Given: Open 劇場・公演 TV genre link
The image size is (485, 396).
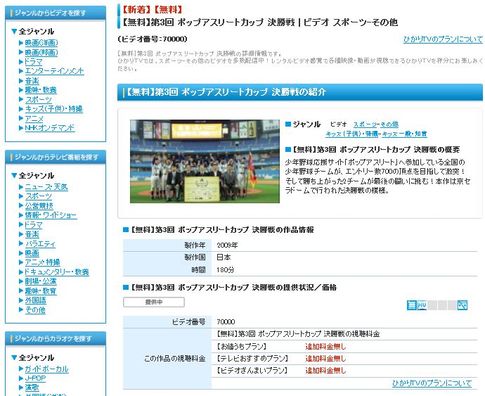Looking at the screenshot, I should tap(41, 281).
